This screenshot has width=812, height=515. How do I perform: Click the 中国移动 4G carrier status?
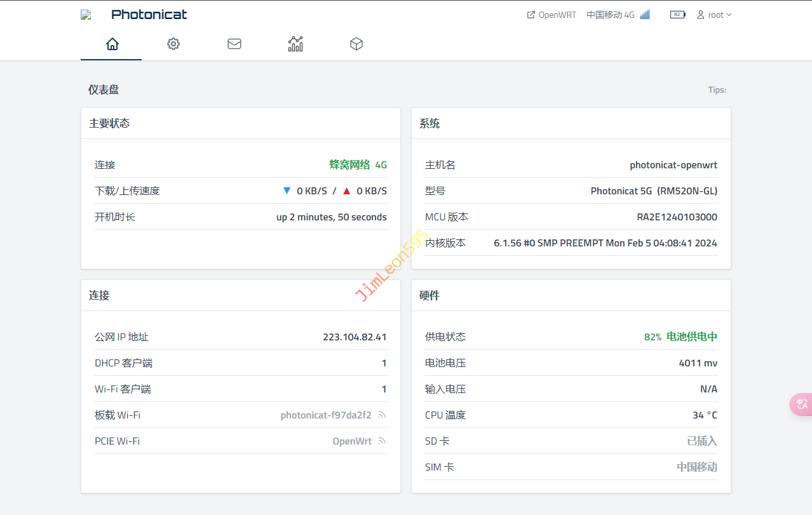pyautogui.click(x=610, y=15)
